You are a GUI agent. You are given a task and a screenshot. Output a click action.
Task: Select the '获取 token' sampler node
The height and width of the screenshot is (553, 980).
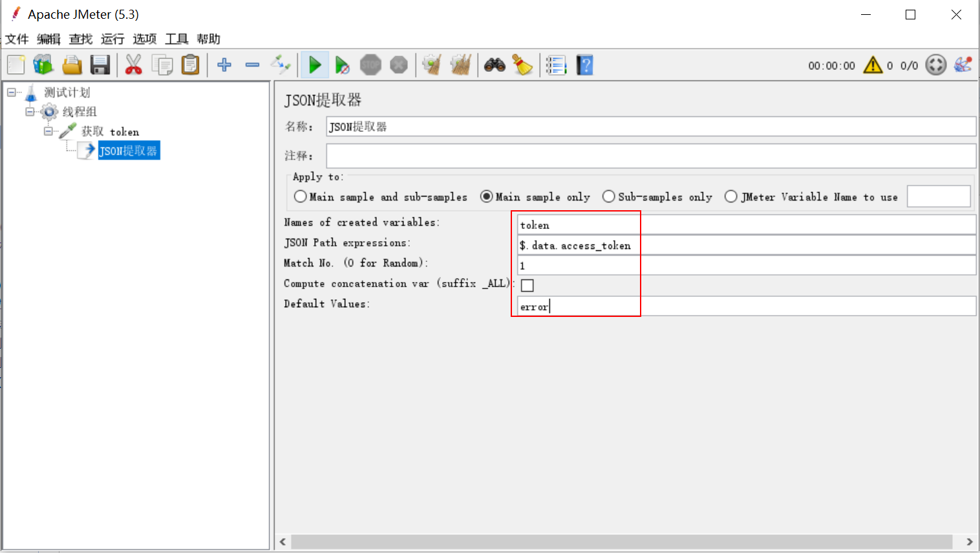coord(110,131)
